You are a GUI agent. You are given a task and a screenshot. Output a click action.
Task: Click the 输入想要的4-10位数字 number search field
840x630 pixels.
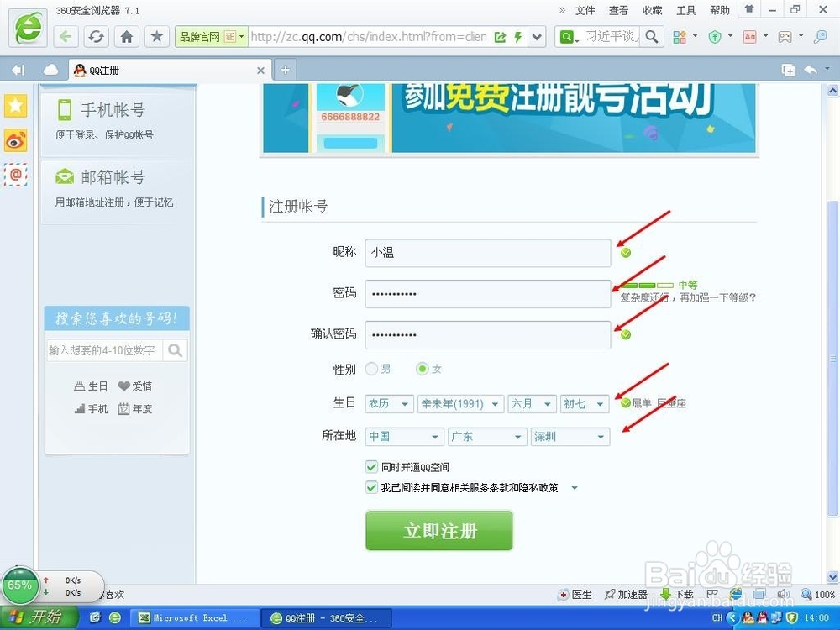[105, 350]
